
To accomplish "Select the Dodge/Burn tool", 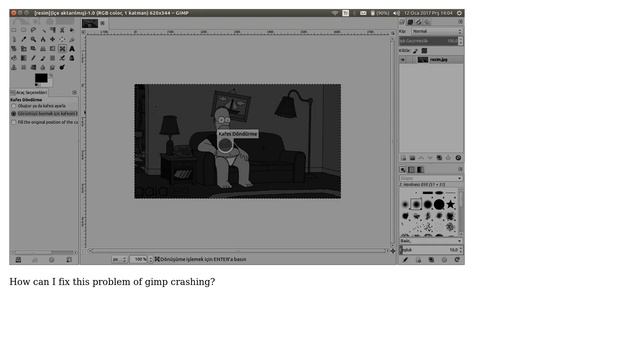I will click(62, 67).
